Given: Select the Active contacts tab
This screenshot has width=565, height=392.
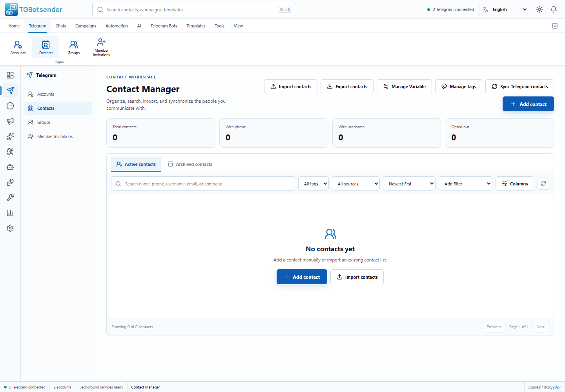Looking at the screenshot, I should coord(136,164).
